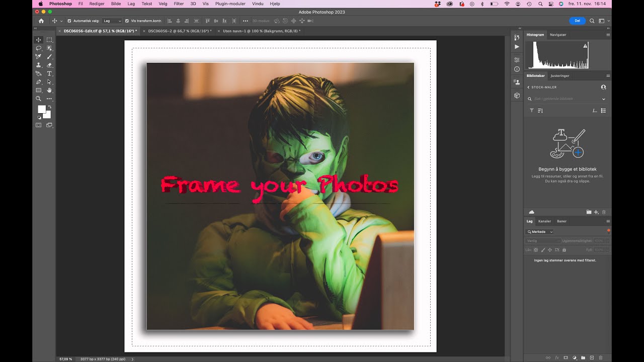Image resolution: width=644 pixels, height=362 pixels.
Task: Click the white foreground color swatch
Action: point(42,109)
